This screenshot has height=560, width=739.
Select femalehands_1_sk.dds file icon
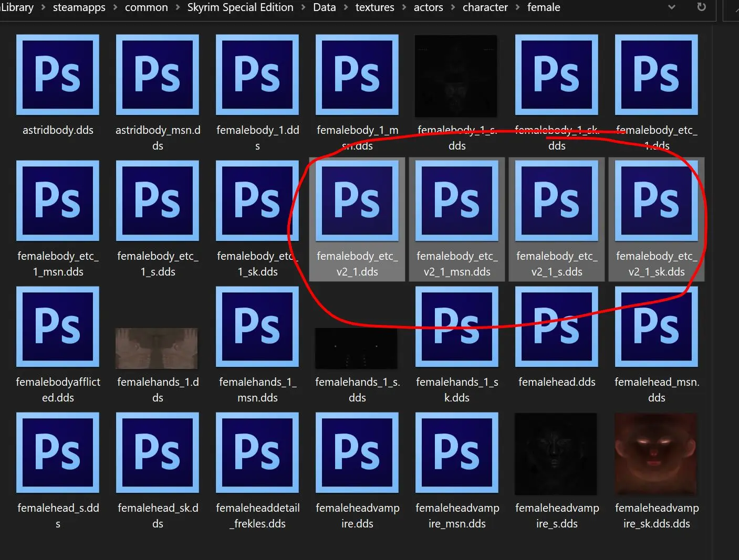457,326
